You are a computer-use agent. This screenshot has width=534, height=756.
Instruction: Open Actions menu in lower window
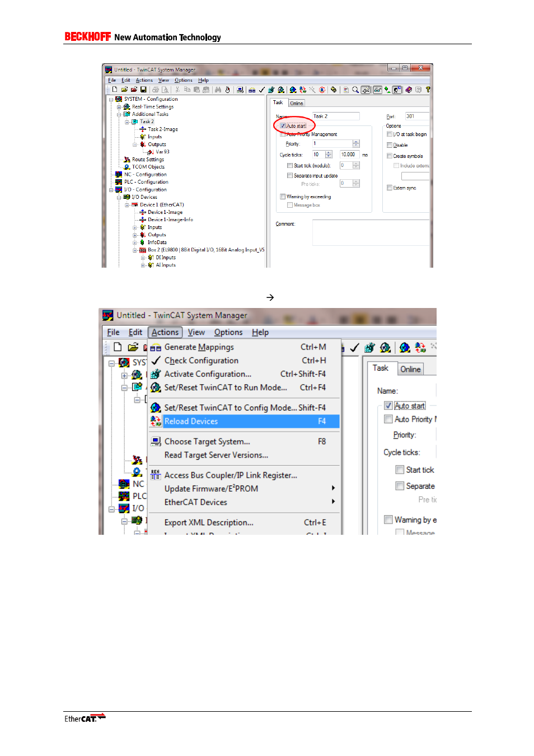165,332
